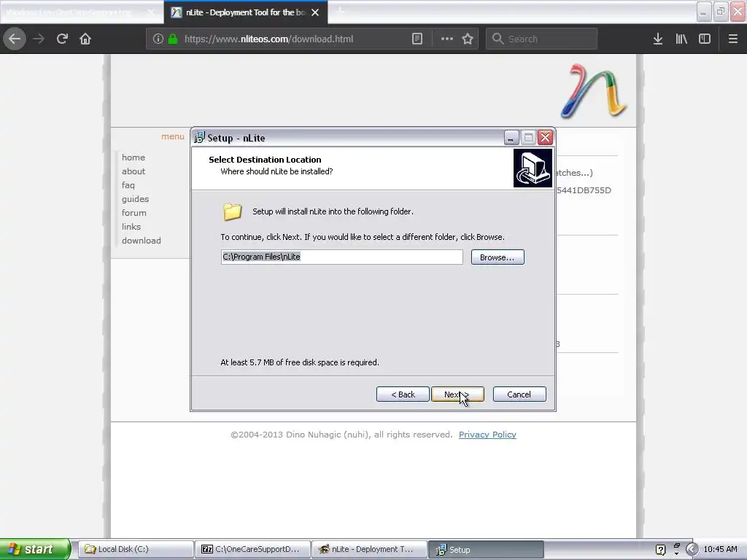Click the copyright Dino Nuhagic footer text
The width and height of the screenshot is (747, 560).
(x=341, y=435)
